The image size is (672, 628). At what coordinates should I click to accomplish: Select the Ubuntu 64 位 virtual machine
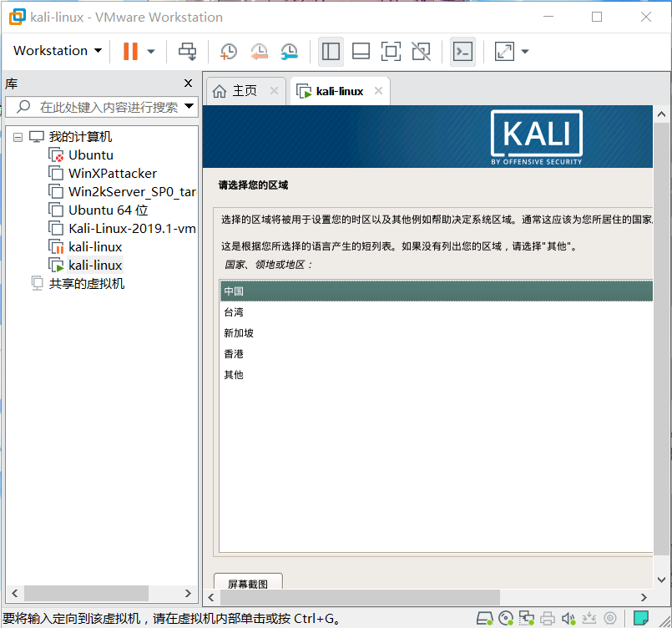pyautogui.click(x=108, y=210)
